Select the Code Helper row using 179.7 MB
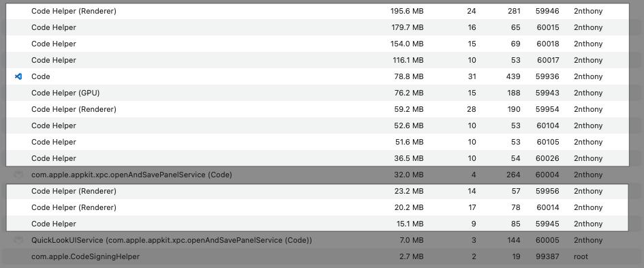Screen dimensions: 644x268 coord(318,27)
